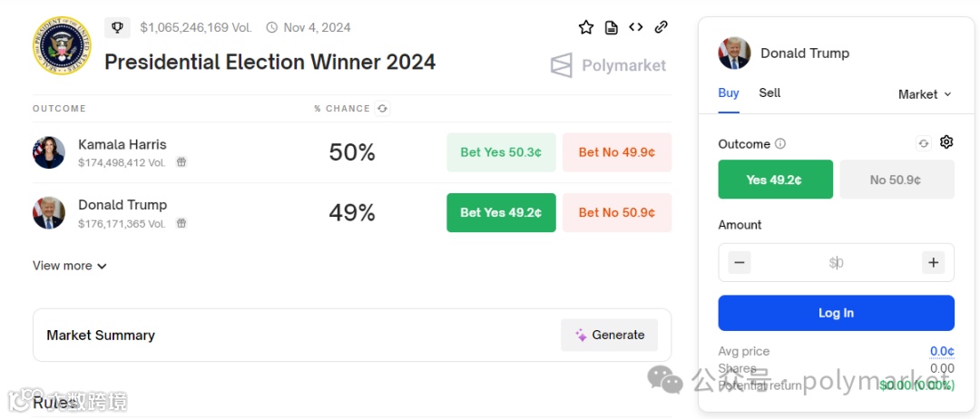Select the Yes 49.2¢ outcome

pyautogui.click(x=775, y=180)
